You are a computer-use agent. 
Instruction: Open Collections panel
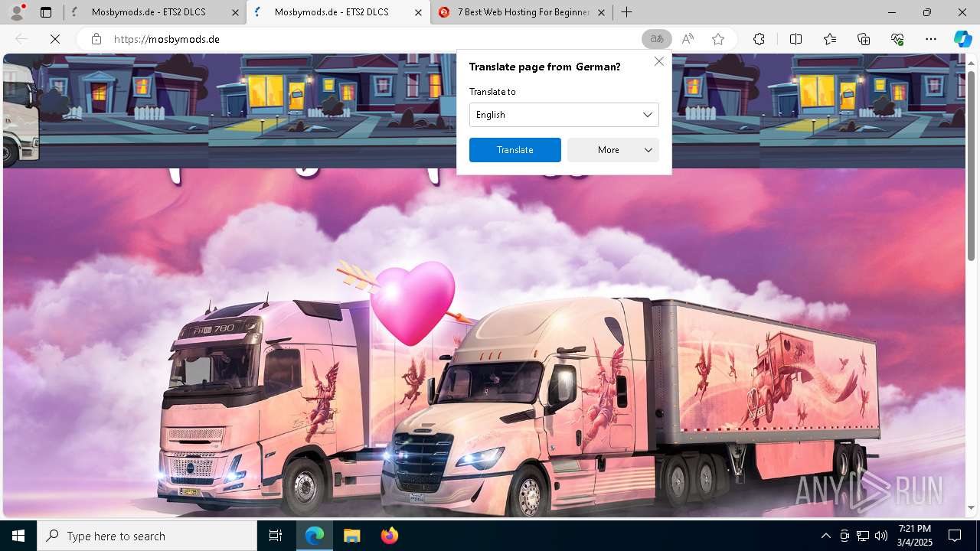tap(864, 39)
